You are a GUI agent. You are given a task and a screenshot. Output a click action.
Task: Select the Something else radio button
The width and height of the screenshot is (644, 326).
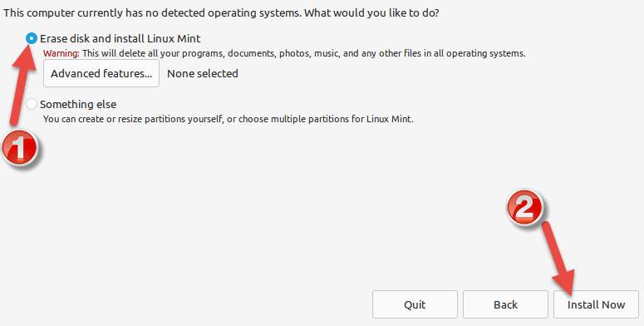point(32,104)
